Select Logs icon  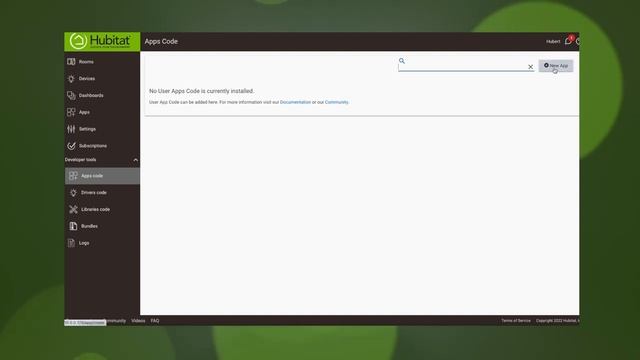click(x=71, y=243)
